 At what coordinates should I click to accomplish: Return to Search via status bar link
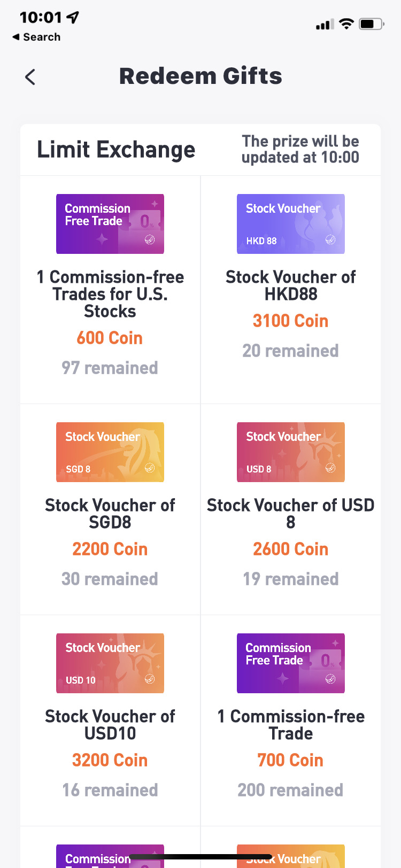36,37
